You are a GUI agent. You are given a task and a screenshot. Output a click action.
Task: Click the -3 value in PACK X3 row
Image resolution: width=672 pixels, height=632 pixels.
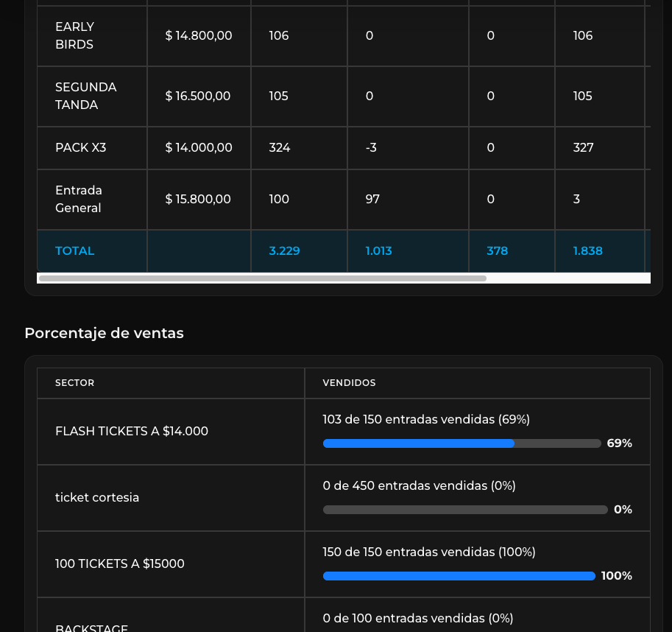pyautogui.click(x=371, y=147)
